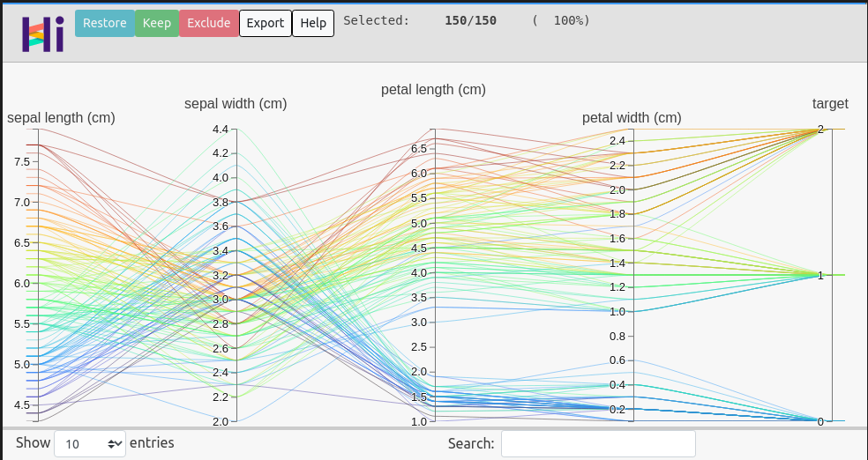
Task: Click tick 5.5 on sepal length axis
Action: click(22, 324)
